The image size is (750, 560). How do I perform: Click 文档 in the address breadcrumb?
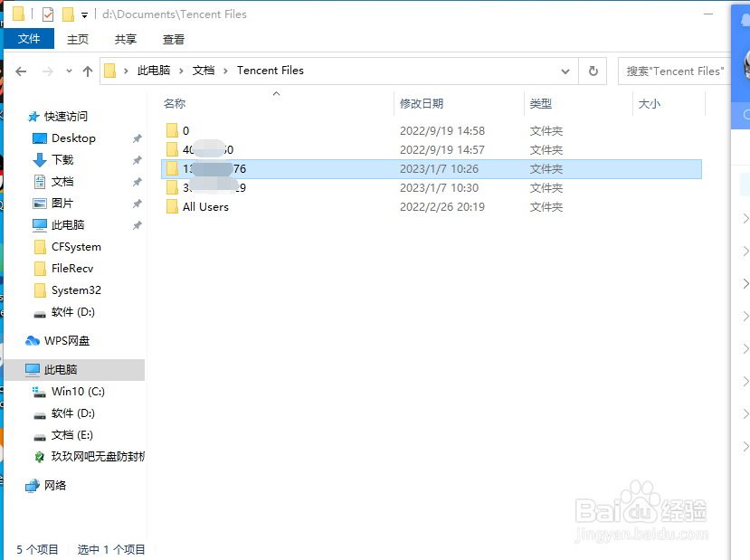coord(204,71)
